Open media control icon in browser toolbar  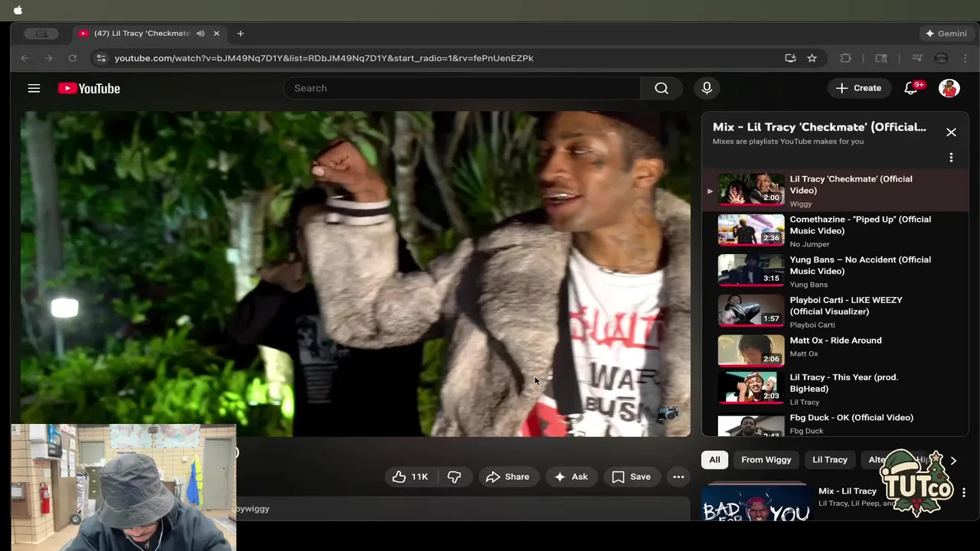tap(917, 58)
